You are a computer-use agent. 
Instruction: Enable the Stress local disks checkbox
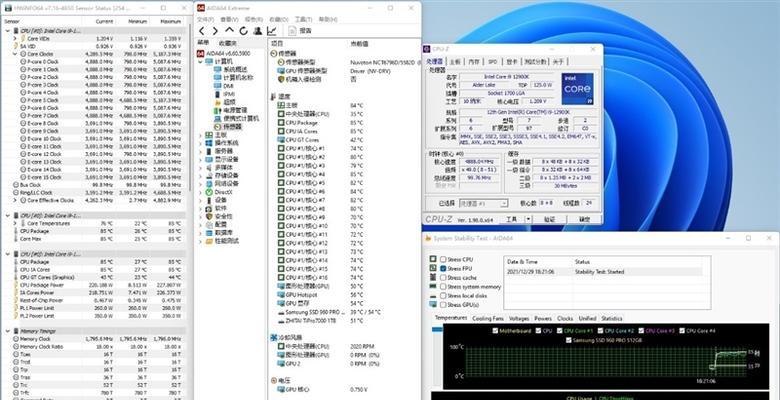click(x=443, y=296)
